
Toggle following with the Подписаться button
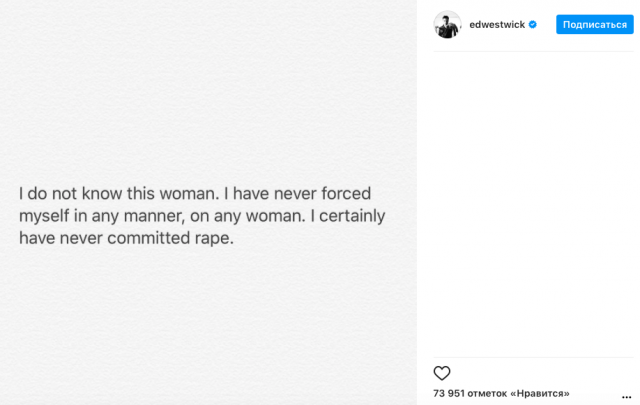pyautogui.click(x=594, y=25)
